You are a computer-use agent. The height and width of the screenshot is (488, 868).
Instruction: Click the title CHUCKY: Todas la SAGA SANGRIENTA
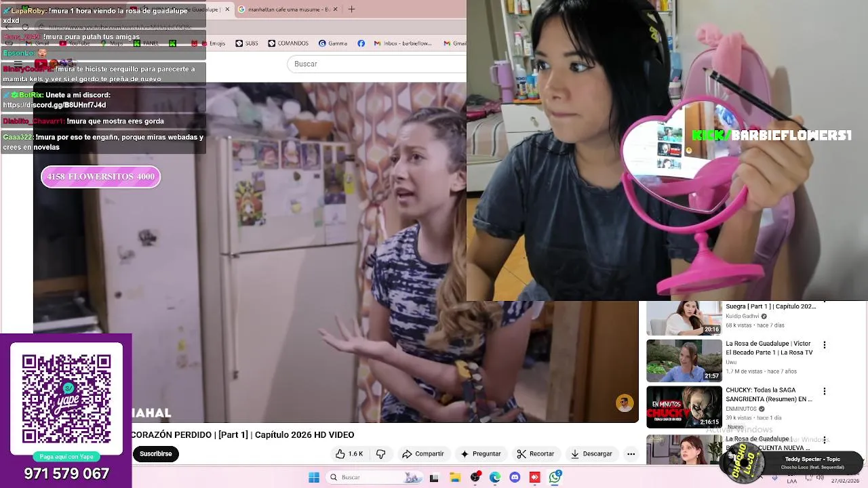tap(769, 394)
